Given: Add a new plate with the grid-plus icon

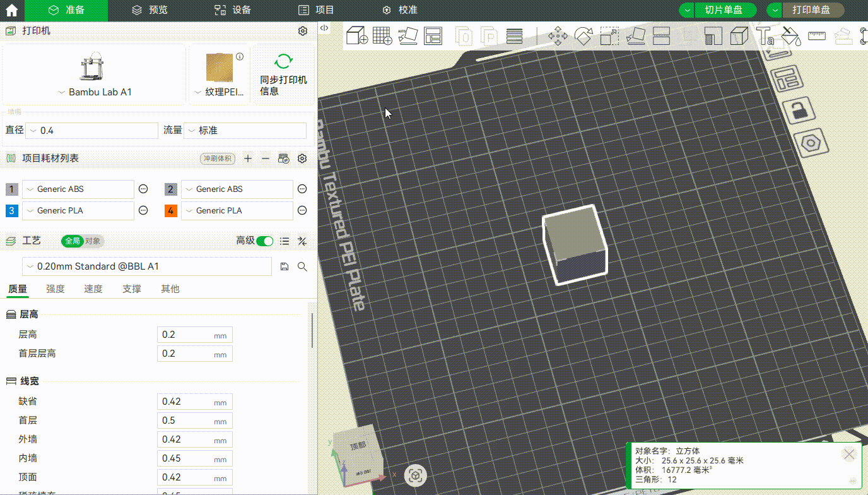Looking at the screenshot, I should click(x=382, y=36).
